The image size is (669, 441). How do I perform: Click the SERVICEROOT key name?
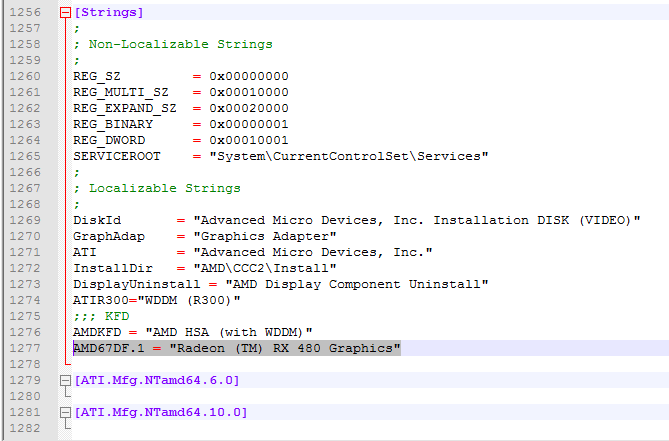coord(117,156)
